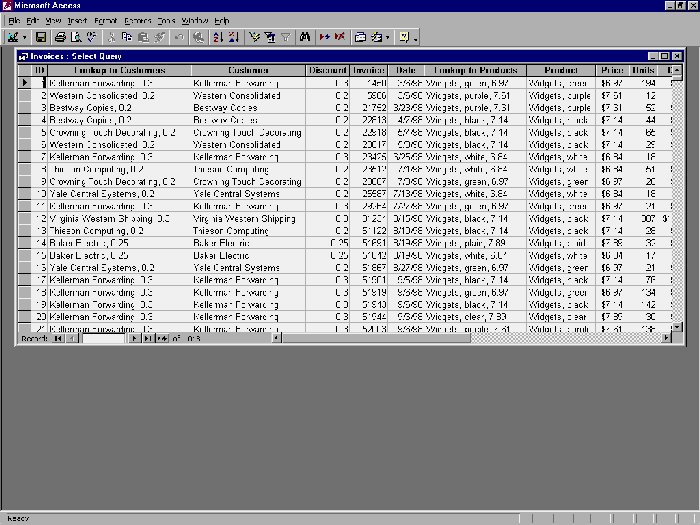
Task: Expand the View button dropdown arrow
Action: [25, 37]
